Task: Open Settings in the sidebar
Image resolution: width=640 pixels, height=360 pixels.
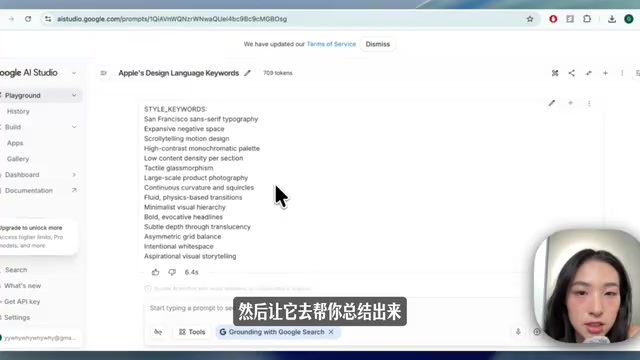Action: pyautogui.click(x=17, y=318)
